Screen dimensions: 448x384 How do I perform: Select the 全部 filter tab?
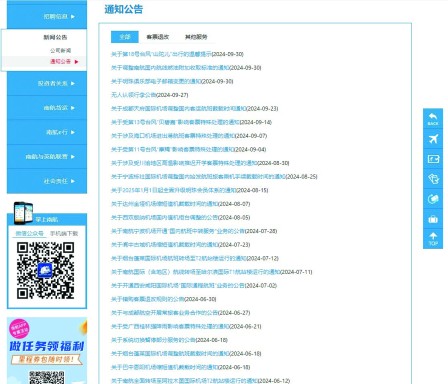click(124, 37)
